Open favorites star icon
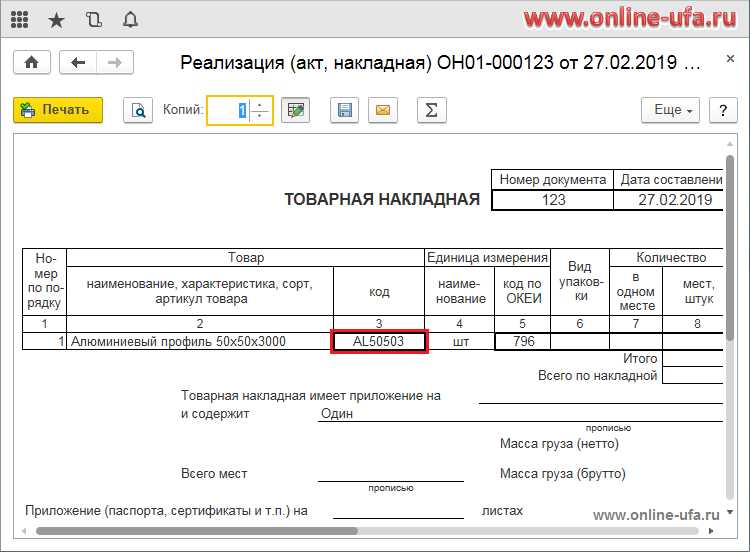750x552 pixels. [57, 19]
